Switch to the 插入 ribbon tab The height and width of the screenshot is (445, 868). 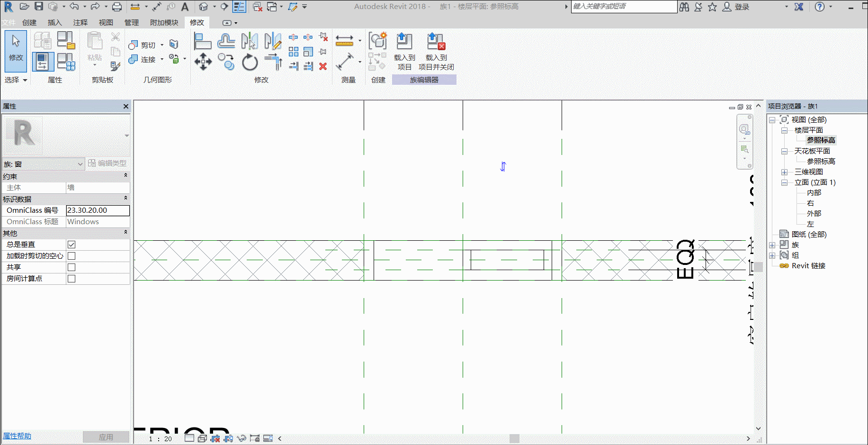click(55, 22)
